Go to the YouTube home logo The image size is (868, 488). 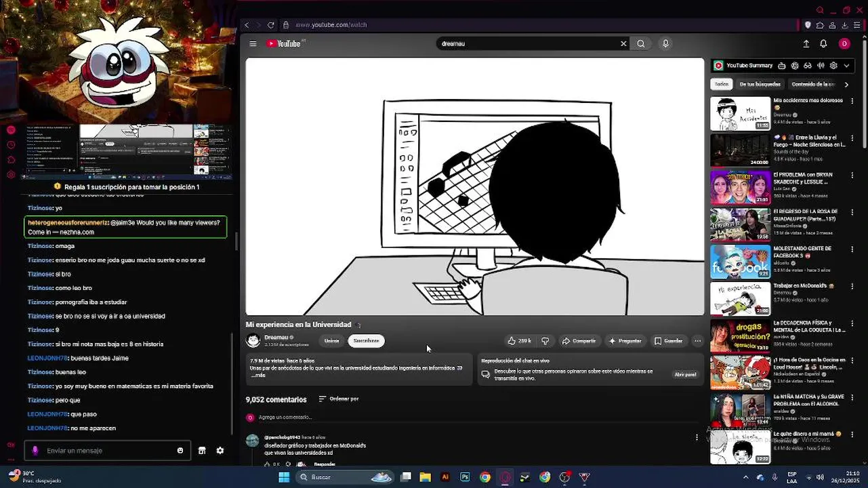click(285, 43)
